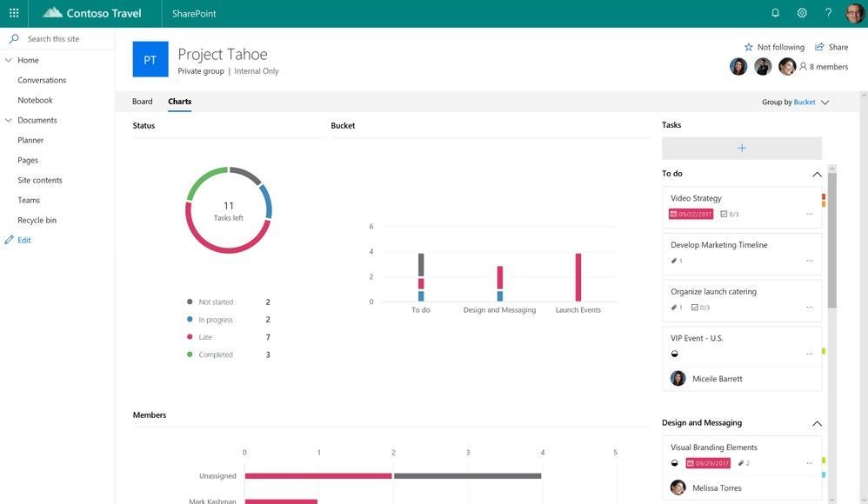Click Miceile Barrett avatar on VIP Event card

pos(678,378)
